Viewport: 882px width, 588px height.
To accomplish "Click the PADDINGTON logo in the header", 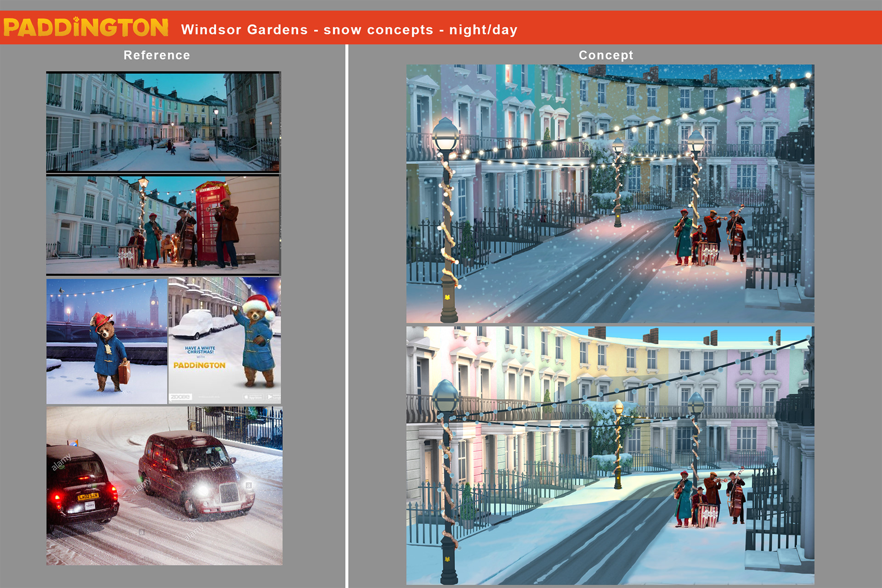I will pyautogui.click(x=86, y=28).
